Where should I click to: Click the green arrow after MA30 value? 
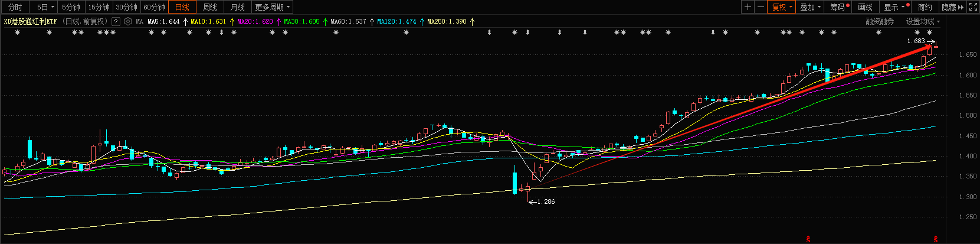point(325,21)
